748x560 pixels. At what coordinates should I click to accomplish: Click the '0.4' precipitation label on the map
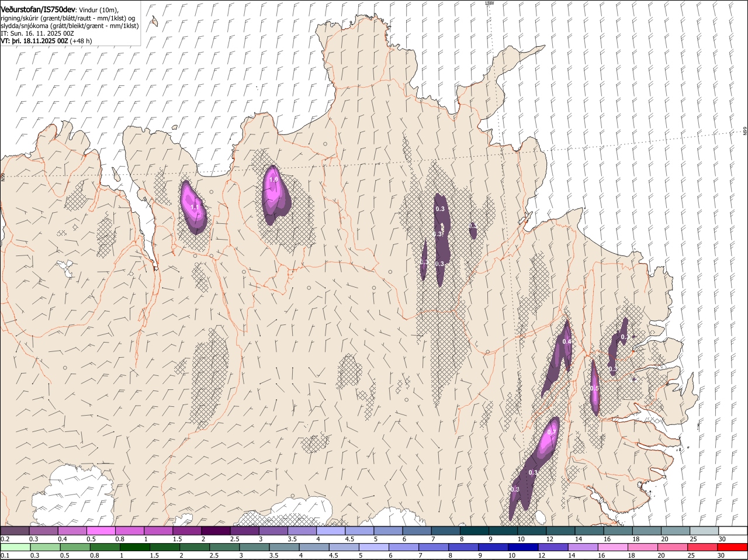pyautogui.click(x=566, y=341)
